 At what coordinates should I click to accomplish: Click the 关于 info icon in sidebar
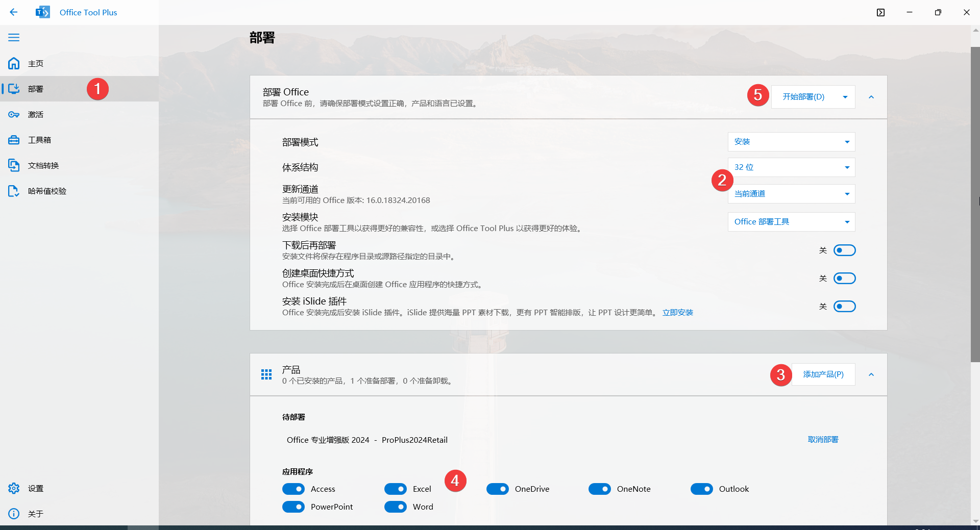click(x=14, y=514)
